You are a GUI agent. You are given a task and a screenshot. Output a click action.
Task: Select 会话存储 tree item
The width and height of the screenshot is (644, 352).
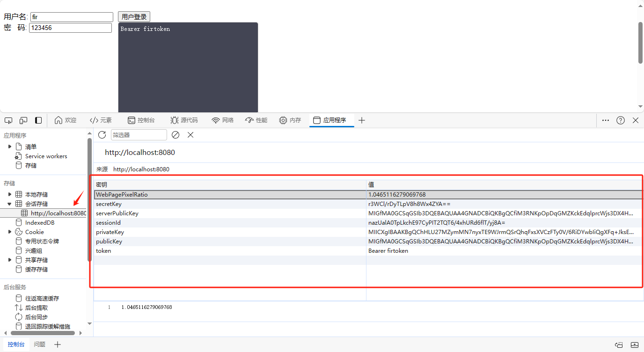pos(37,204)
